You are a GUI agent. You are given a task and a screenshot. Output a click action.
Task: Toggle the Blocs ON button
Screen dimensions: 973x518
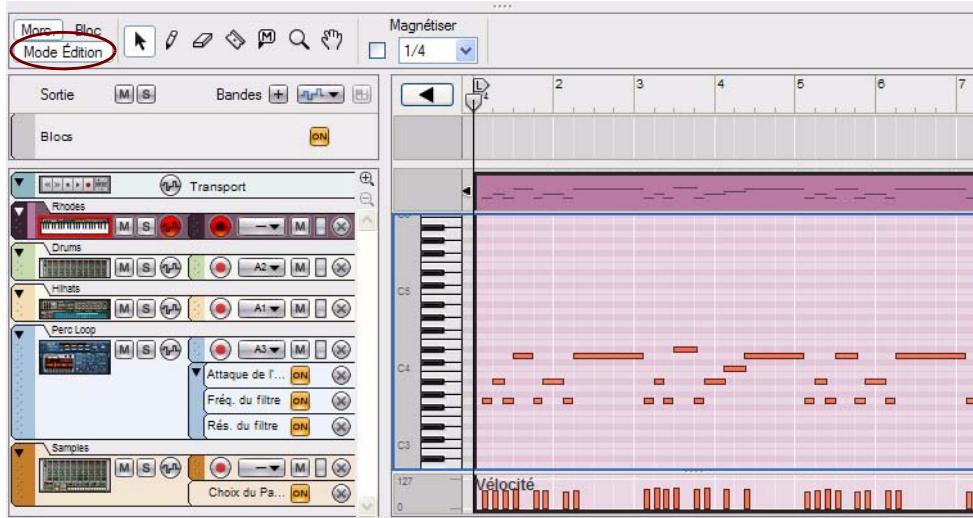coord(320,137)
